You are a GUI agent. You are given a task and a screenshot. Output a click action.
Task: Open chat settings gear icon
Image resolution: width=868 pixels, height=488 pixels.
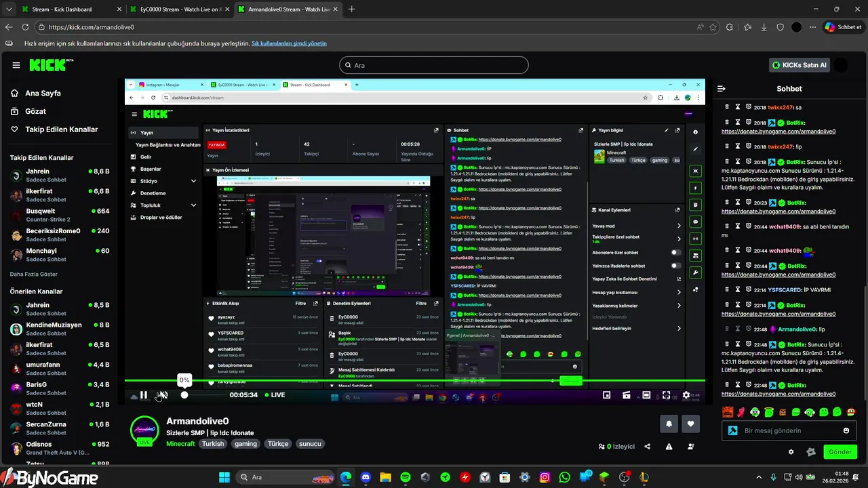(791, 452)
